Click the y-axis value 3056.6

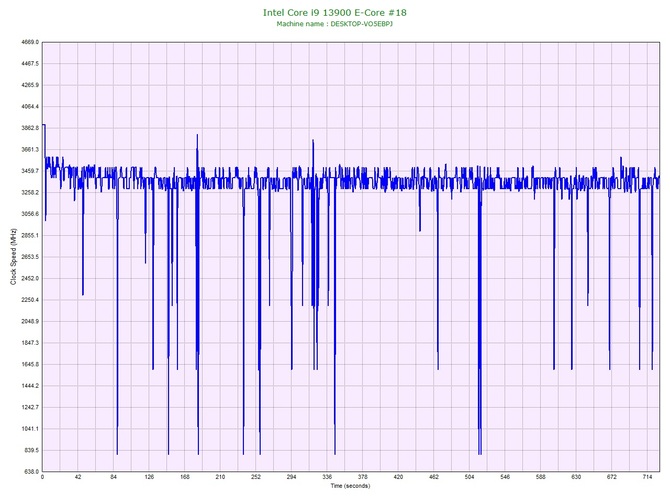(30, 214)
